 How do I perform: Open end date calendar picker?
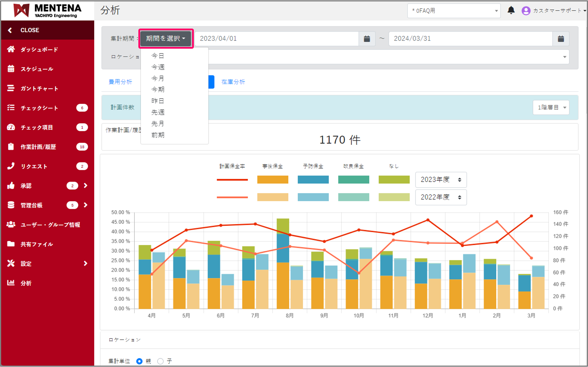561,38
